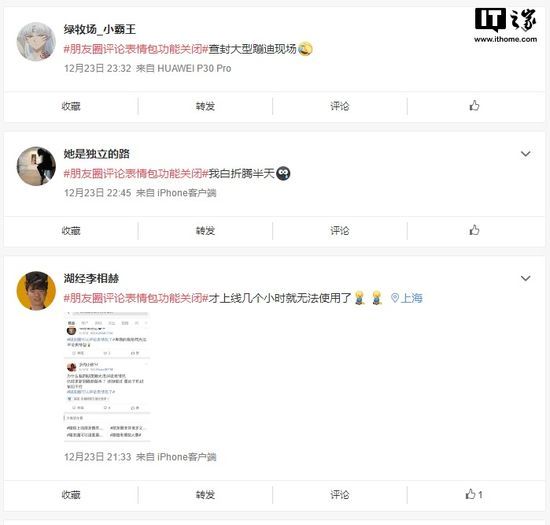This screenshot has height=525, width=550.
Task: Click 转发 under the third post
Action: tap(205, 494)
